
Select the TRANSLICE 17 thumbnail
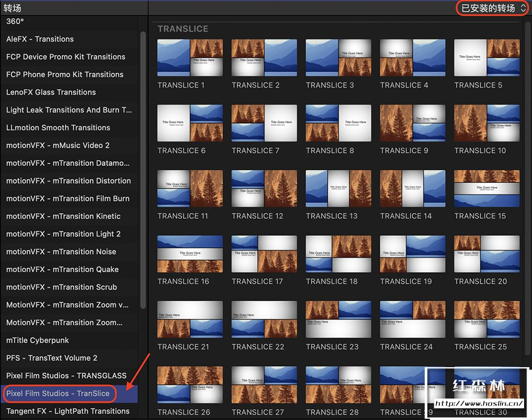265,254
